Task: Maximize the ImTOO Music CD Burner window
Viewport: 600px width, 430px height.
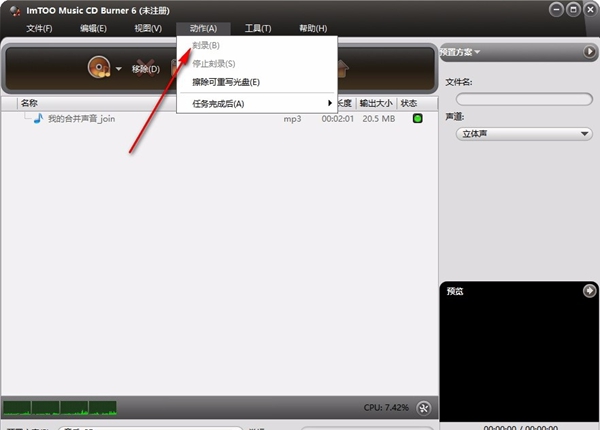Action: (573, 10)
